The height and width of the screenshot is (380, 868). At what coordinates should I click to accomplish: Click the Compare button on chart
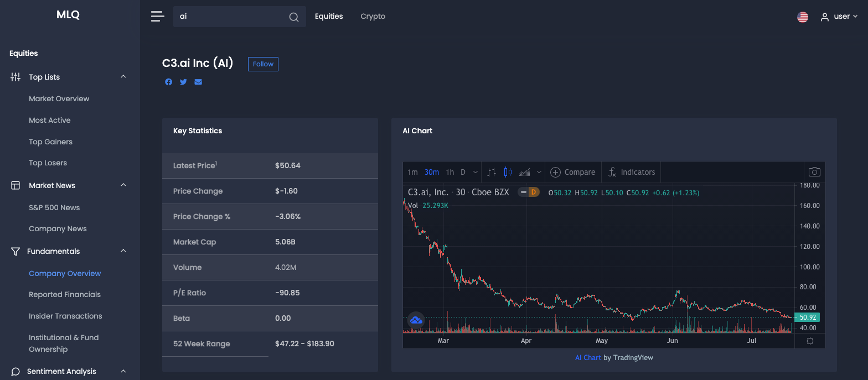[572, 172]
